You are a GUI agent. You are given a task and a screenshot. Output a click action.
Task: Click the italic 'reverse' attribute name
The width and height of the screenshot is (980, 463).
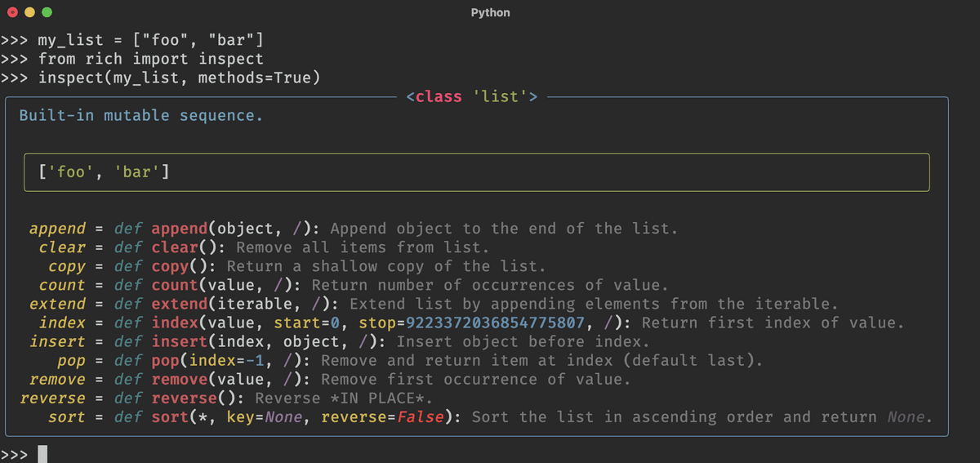coord(52,398)
